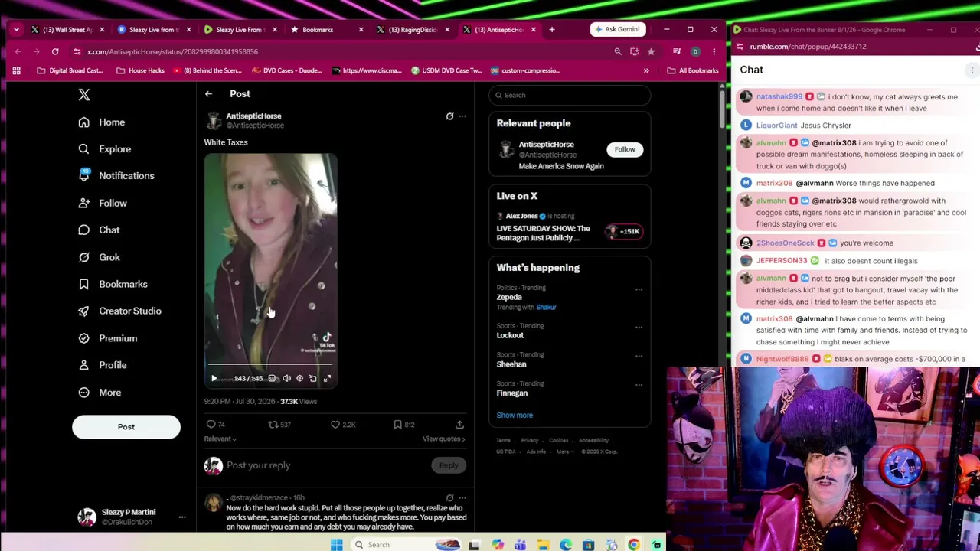The height and width of the screenshot is (551, 980).
Task: Toggle video picture-in-picture mode
Action: click(313, 378)
